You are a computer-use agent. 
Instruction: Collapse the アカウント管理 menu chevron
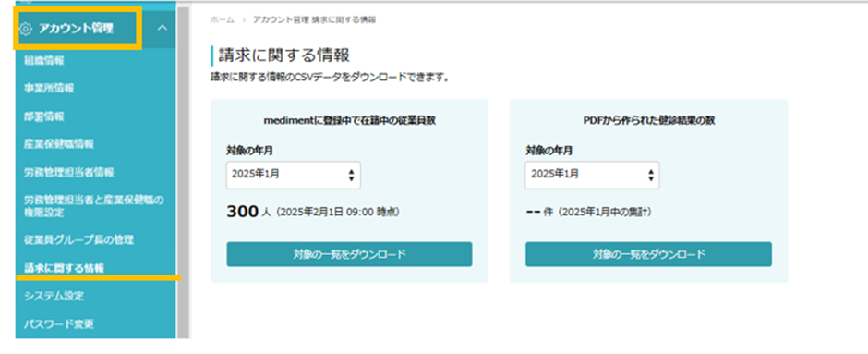coord(163,28)
